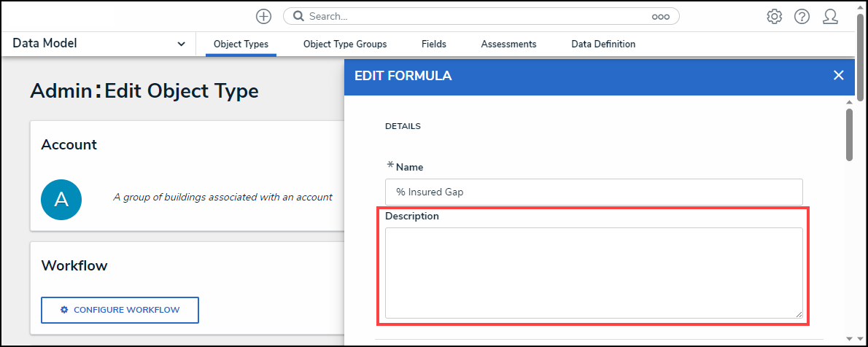Focus the formula Name field

click(x=594, y=192)
